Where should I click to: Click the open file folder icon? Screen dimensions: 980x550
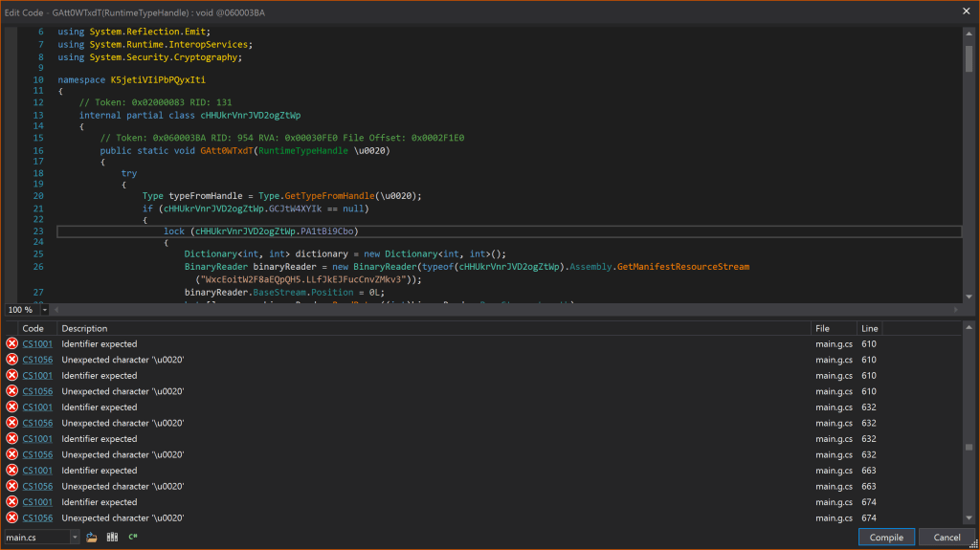92,538
